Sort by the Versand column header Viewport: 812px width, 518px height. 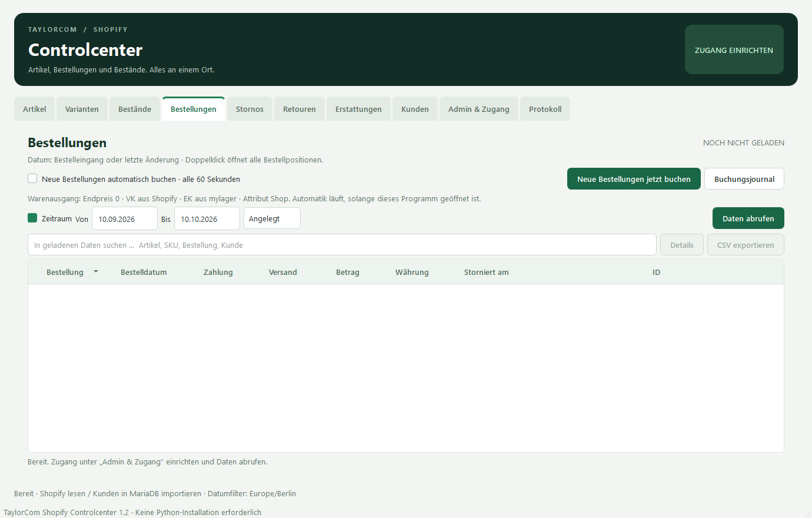click(283, 272)
